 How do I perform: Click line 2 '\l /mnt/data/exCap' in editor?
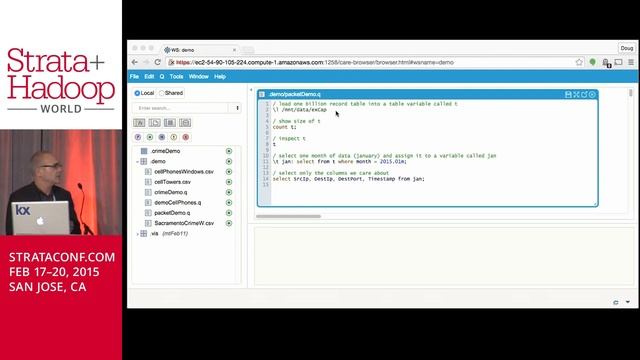(300, 110)
